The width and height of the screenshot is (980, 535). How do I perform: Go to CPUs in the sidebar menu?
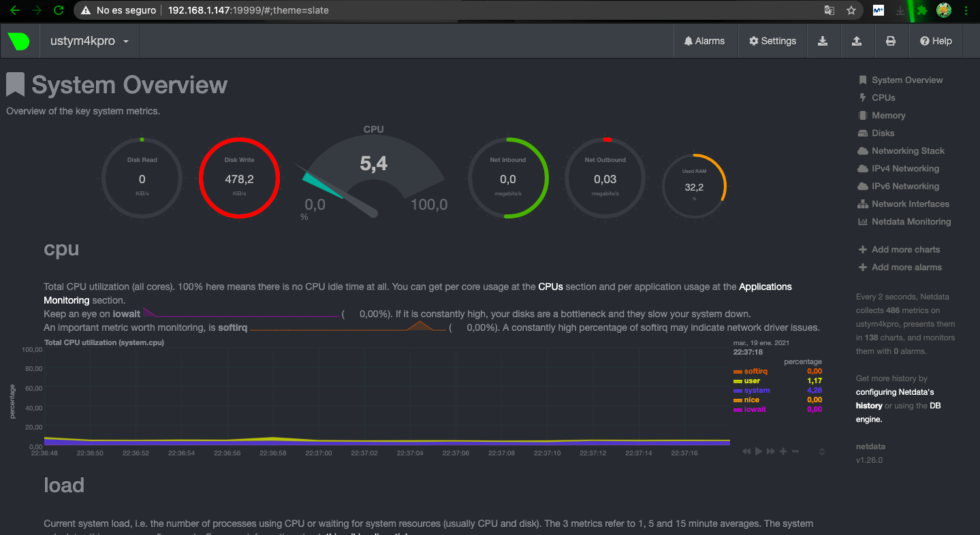tap(883, 98)
